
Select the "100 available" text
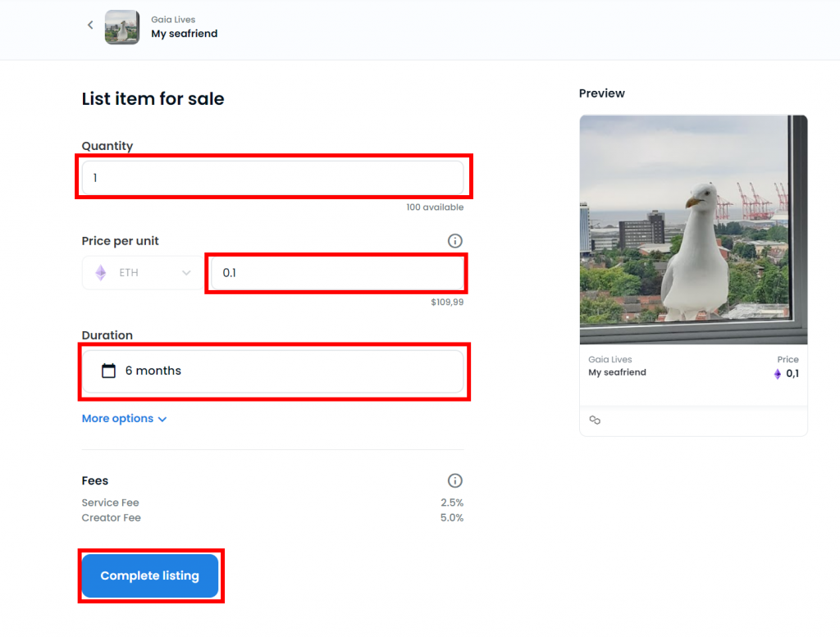tap(435, 207)
